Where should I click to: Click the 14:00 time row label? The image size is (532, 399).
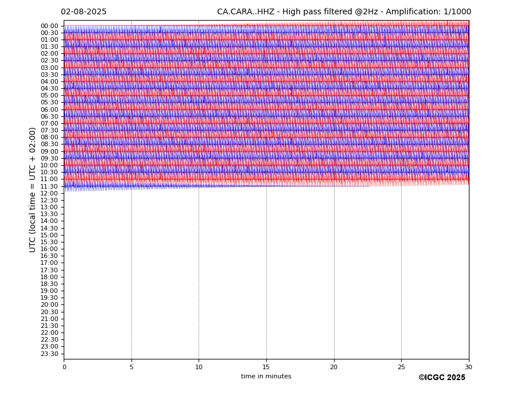[x=49, y=221]
